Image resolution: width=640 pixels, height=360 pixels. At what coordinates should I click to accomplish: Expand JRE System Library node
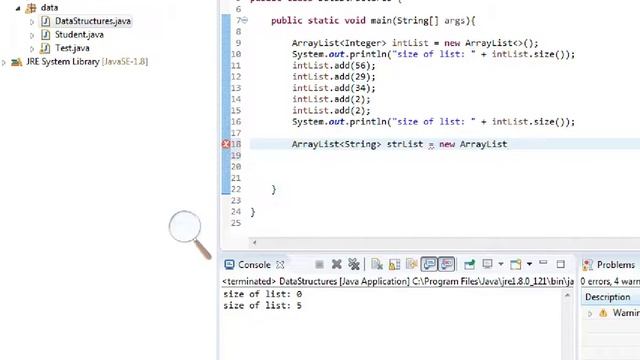coord(4,62)
